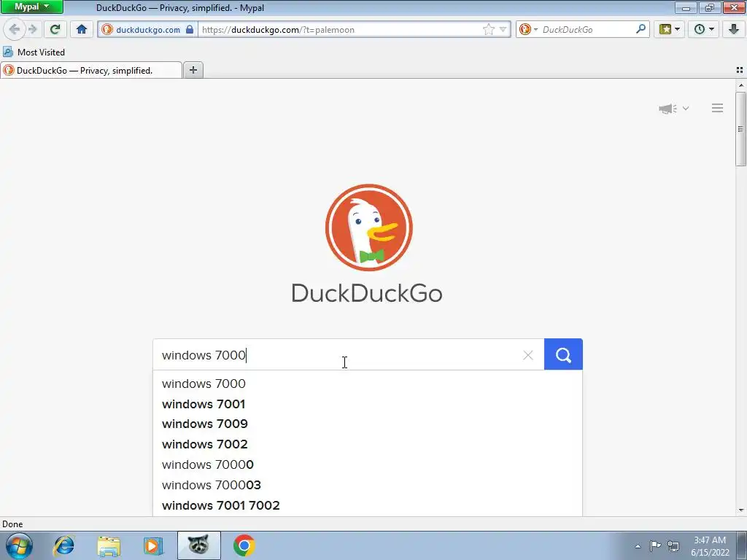Click the padlock site security icon

(190, 29)
